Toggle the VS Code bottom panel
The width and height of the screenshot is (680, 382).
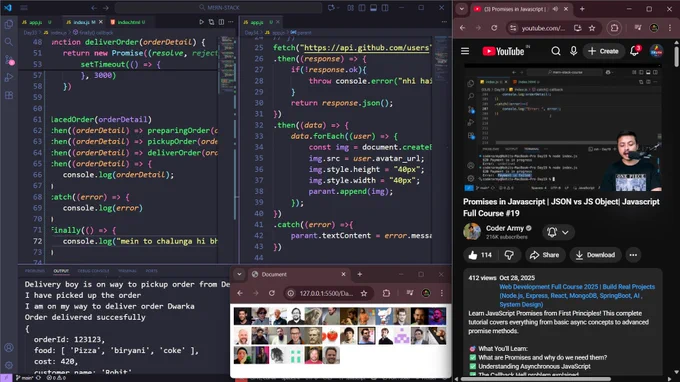click(373, 8)
